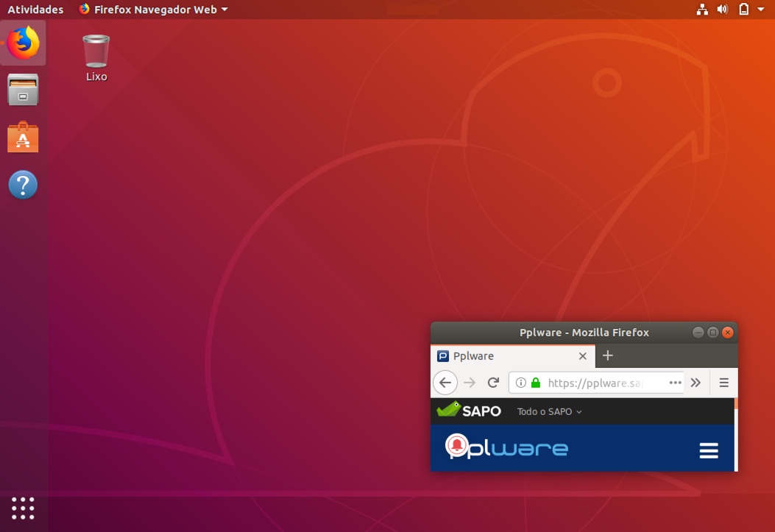Viewport: 775px width, 532px height.
Task: Click the pplware URL address field
Action: [595, 383]
